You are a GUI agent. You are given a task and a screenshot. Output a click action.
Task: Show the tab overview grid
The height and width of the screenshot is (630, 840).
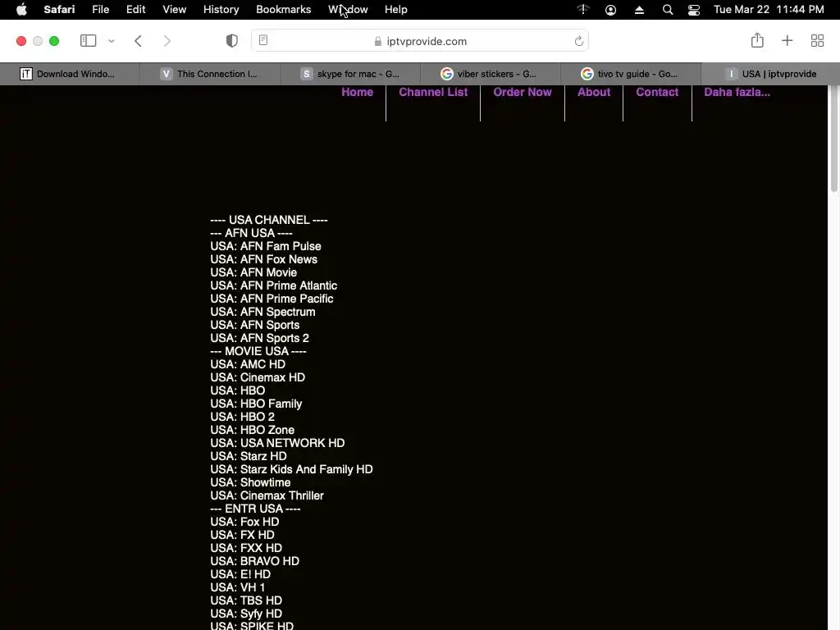[817, 41]
